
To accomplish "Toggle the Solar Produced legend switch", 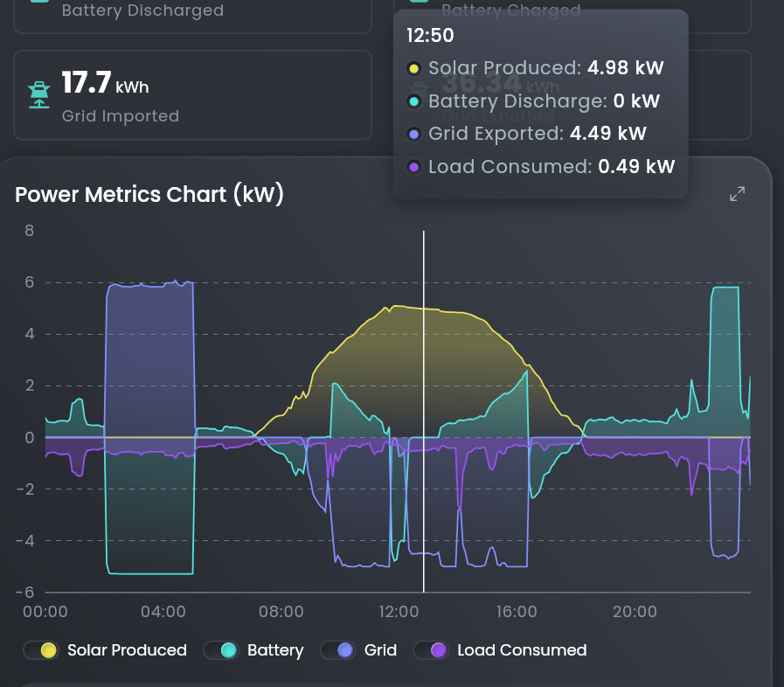I will [41, 650].
